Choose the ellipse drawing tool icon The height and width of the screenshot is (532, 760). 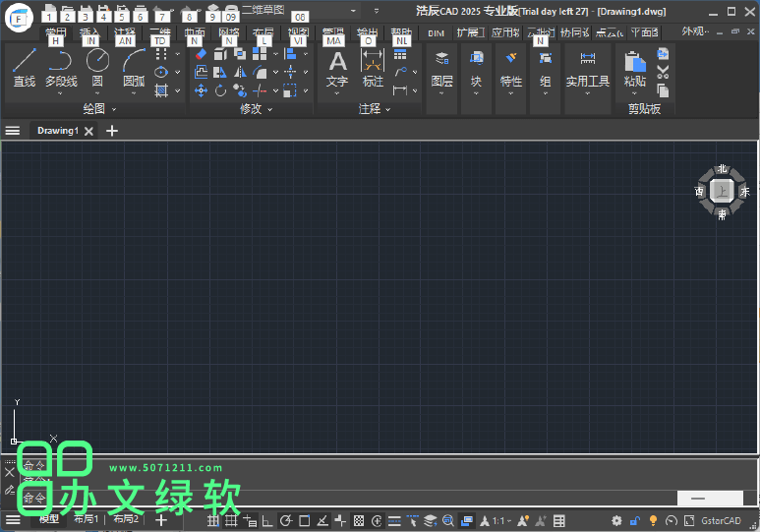pos(161,72)
